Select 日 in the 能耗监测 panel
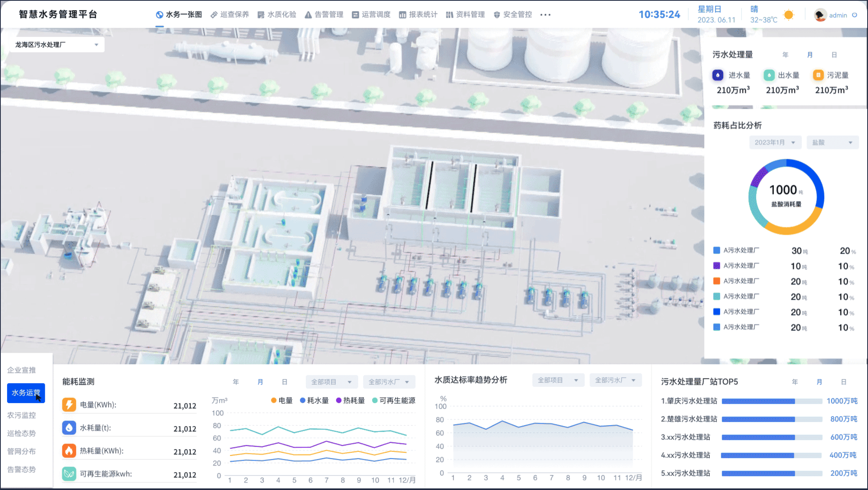 (284, 382)
